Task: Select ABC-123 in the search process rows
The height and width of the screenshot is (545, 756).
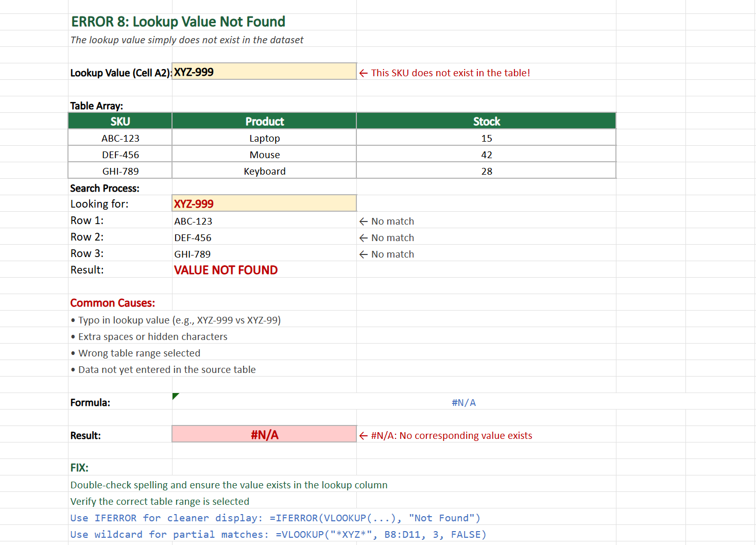Action: (x=193, y=221)
